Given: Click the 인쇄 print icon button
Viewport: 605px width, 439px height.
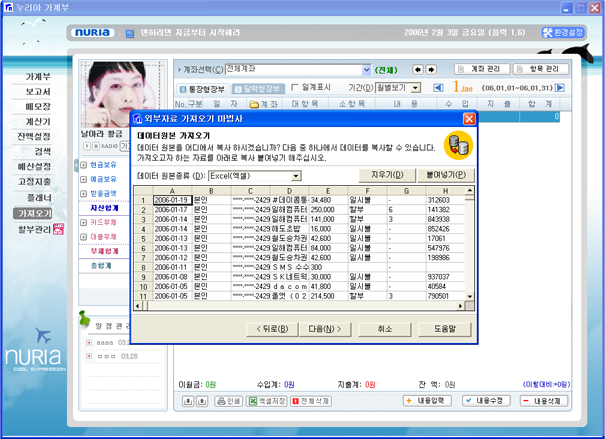Looking at the screenshot, I should click(229, 401).
